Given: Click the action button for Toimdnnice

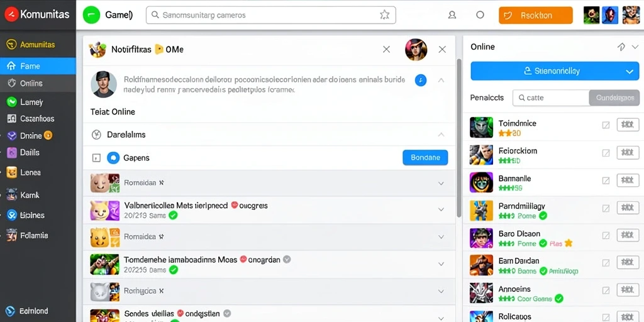Looking at the screenshot, I should click(x=628, y=125).
